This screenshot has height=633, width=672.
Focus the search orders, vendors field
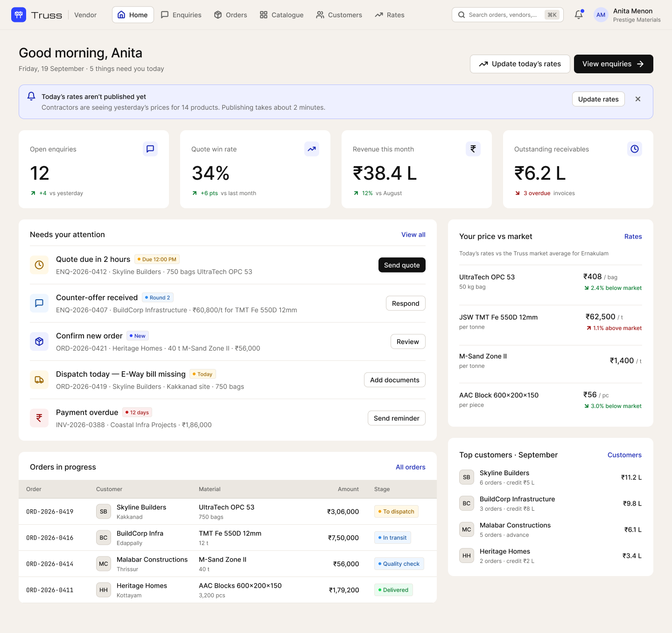click(x=508, y=15)
